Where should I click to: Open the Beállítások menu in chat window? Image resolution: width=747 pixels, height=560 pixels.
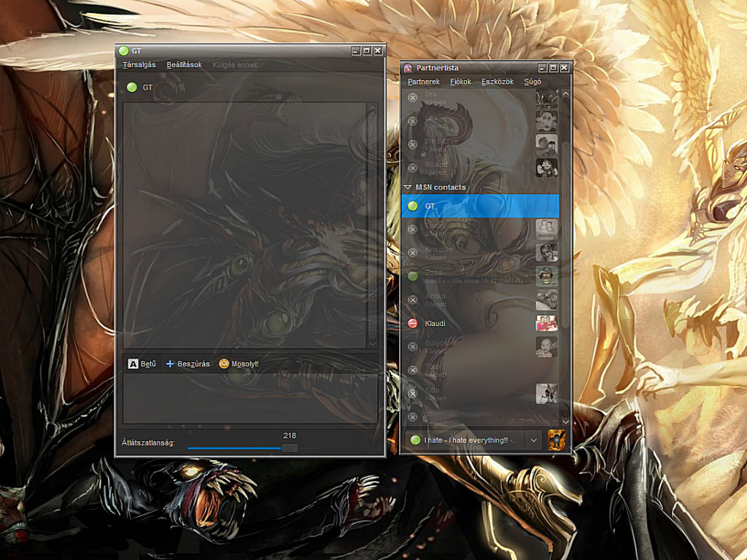click(184, 65)
